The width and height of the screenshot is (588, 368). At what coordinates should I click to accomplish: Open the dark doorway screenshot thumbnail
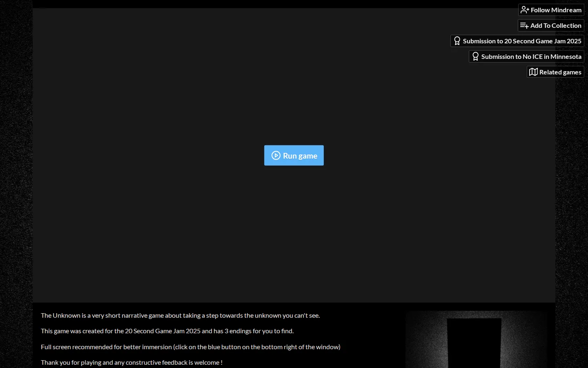tap(476, 339)
